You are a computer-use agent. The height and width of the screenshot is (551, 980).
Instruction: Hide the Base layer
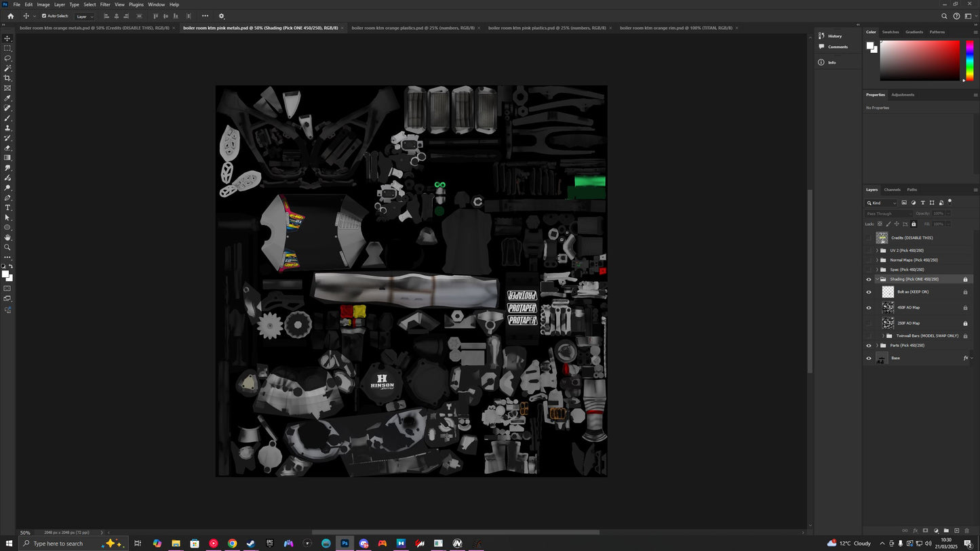pos(869,359)
